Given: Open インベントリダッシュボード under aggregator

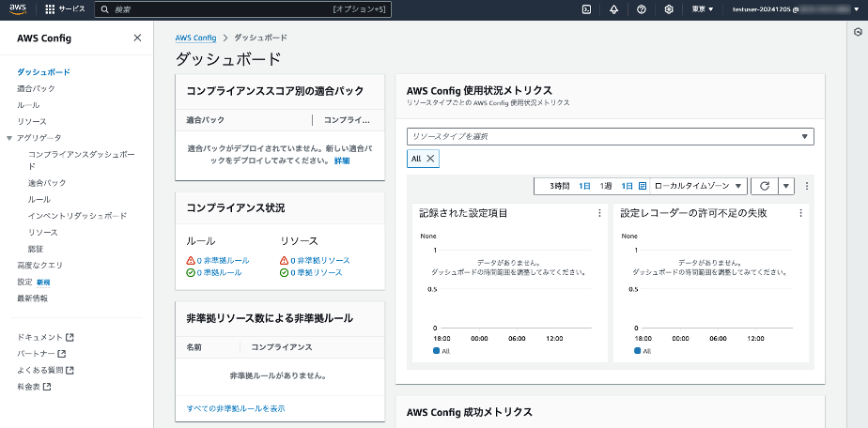Looking at the screenshot, I should 77,216.
